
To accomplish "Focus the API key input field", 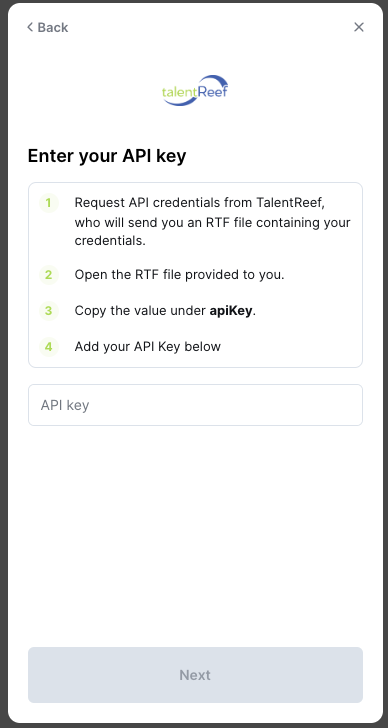I will tap(195, 405).
